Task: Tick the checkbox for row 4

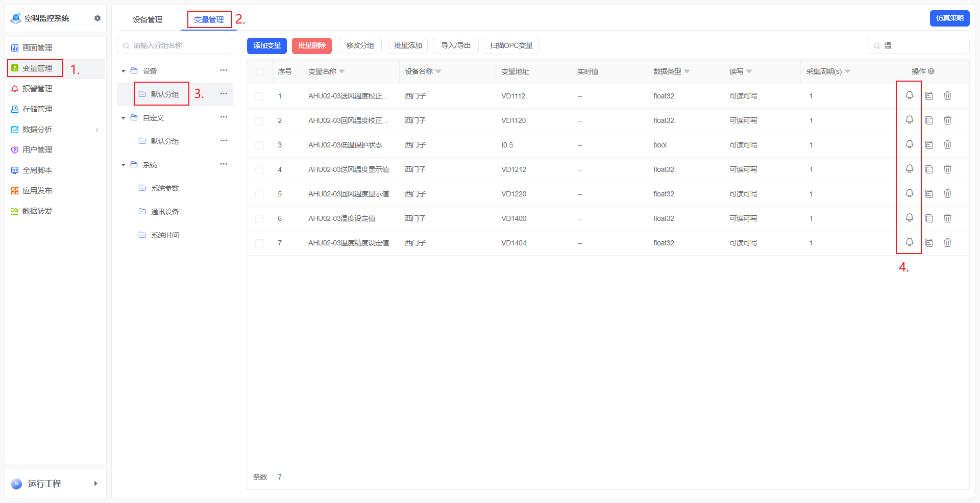Action: coord(259,169)
